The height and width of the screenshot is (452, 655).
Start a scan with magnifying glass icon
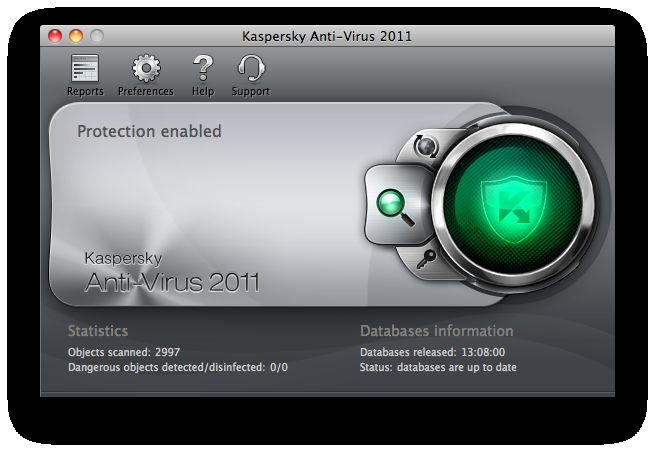395,207
